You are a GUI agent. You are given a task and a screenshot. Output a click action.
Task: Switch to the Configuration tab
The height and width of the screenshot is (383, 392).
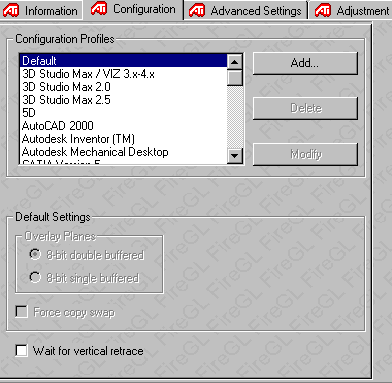click(x=133, y=9)
